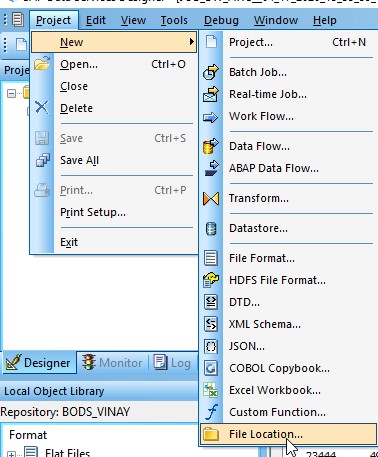Click the blue X Delete icon
This screenshot has height=457, width=378.
point(42,107)
